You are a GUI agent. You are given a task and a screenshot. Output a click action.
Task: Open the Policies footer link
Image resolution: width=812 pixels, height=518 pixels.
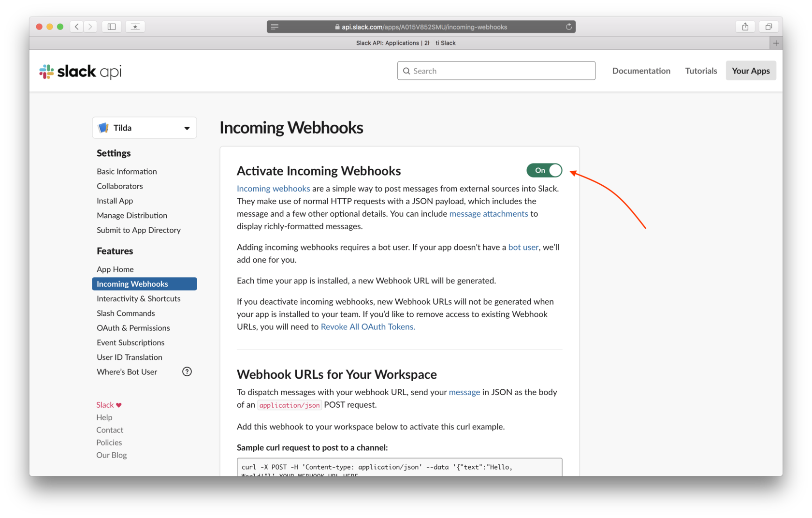tap(109, 443)
